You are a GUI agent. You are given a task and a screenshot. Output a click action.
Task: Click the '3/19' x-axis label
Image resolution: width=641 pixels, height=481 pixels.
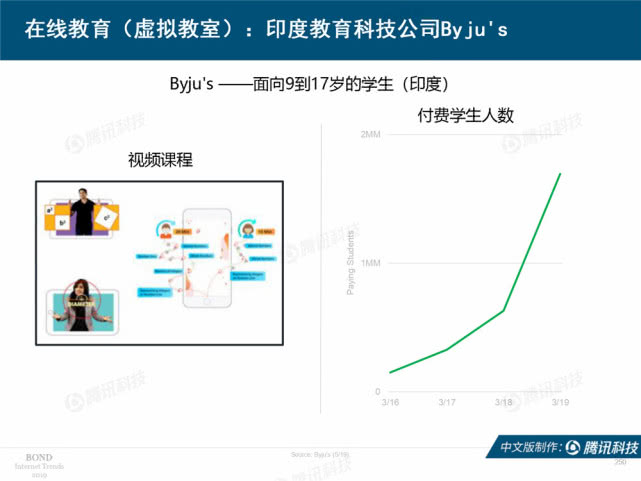pyautogui.click(x=560, y=403)
